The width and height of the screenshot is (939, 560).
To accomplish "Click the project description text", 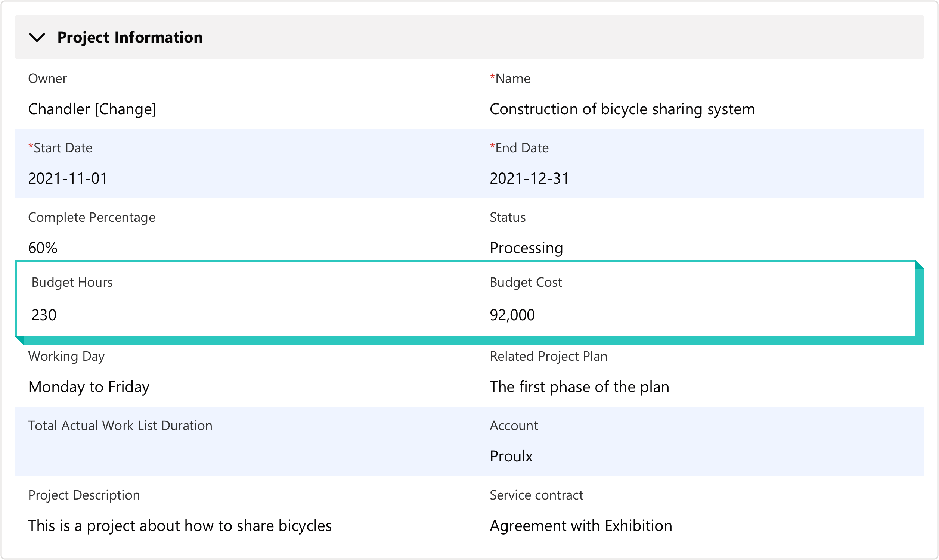I will [x=180, y=526].
